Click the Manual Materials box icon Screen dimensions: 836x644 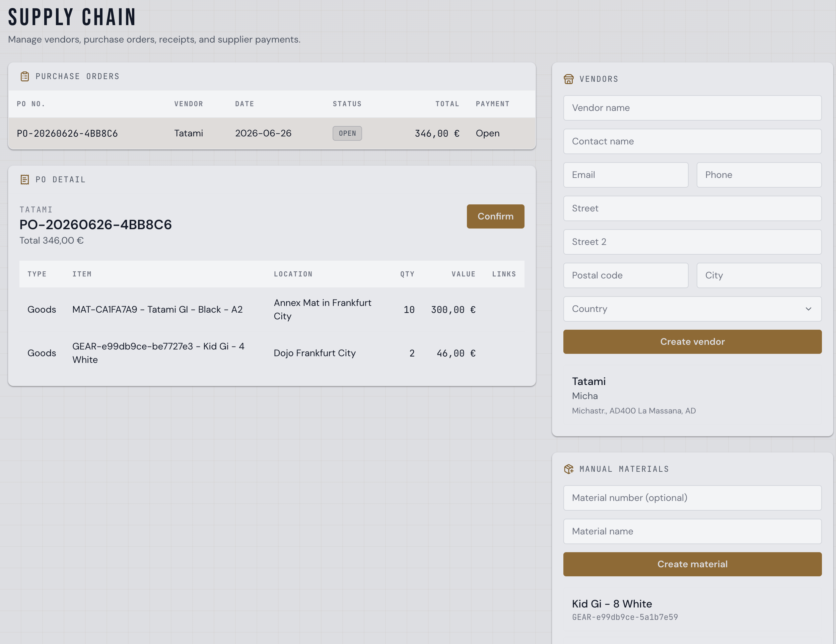coord(569,469)
